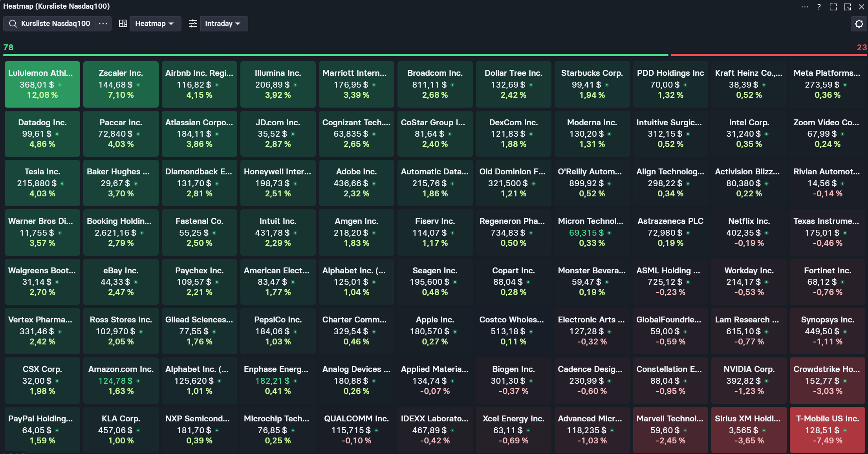Click the help question mark icon
Image resolution: width=868 pixels, height=454 pixels.
pos(819,7)
